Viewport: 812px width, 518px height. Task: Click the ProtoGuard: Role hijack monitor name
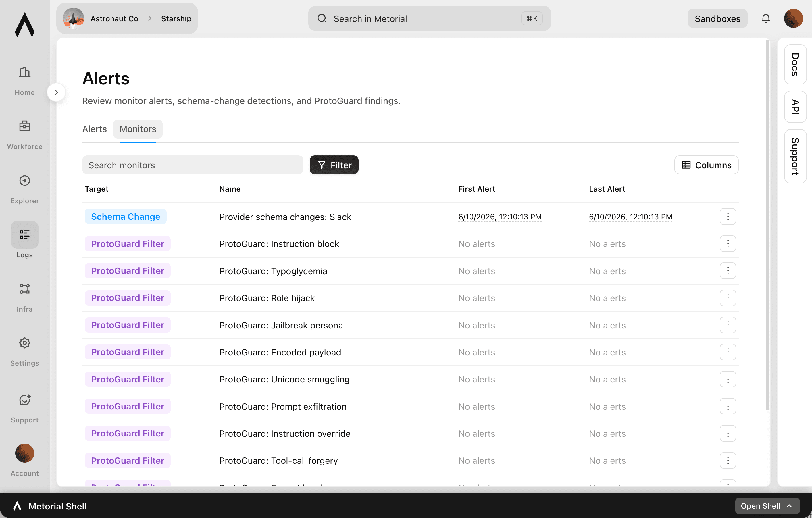267,298
